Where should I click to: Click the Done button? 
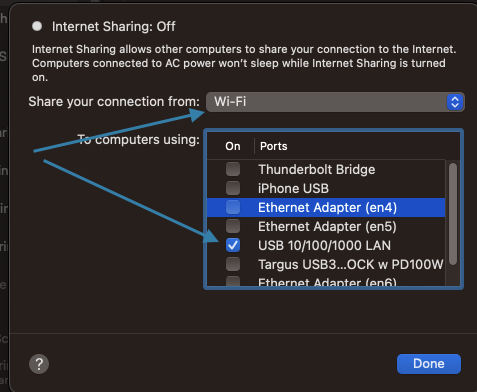tap(429, 364)
